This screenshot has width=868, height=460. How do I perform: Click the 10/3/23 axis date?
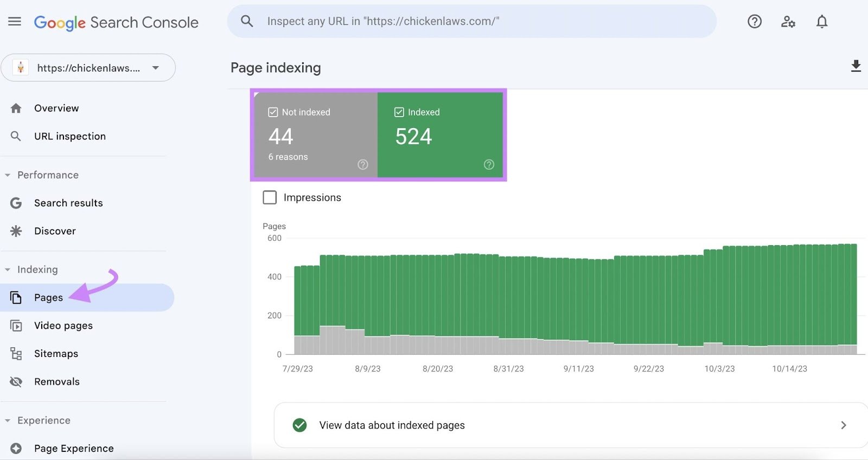(x=719, y=369)
